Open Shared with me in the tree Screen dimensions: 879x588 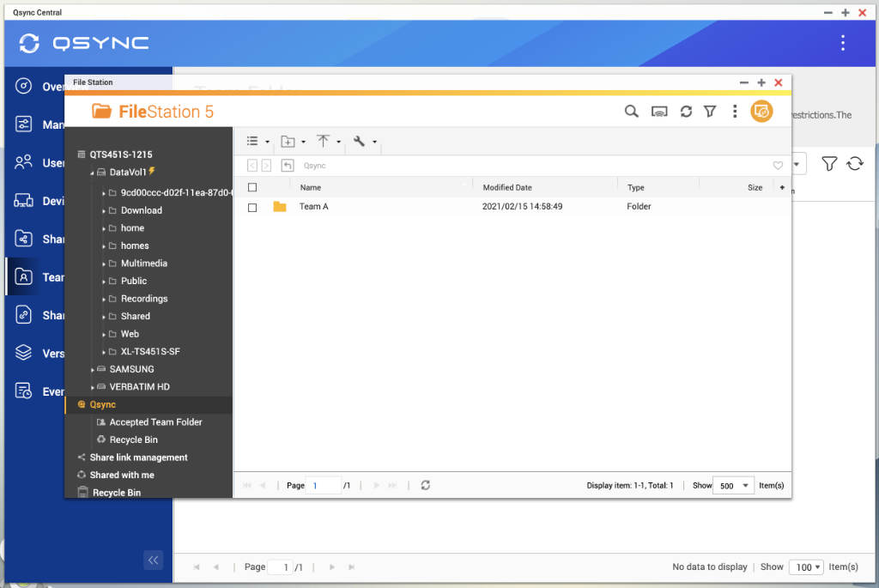122,475
